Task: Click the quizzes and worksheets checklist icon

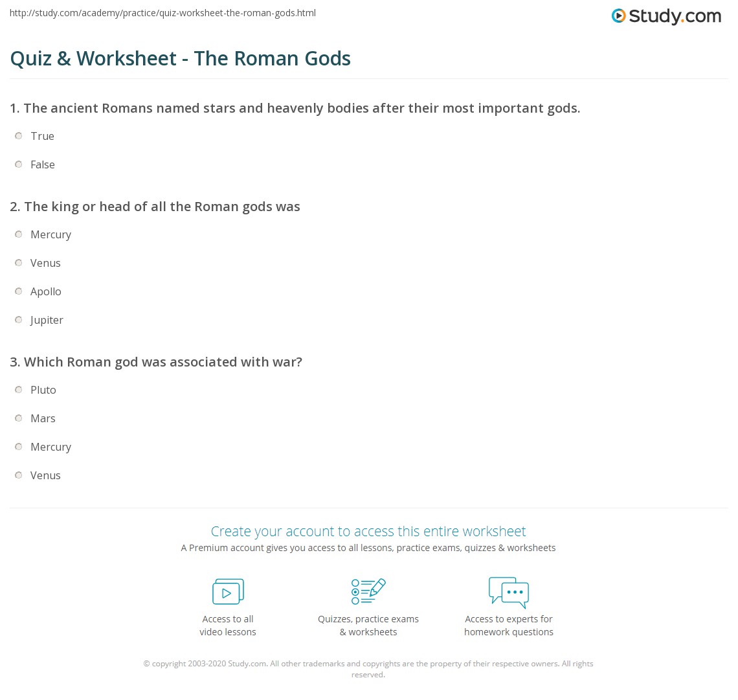Action: (x=368, y=592)
